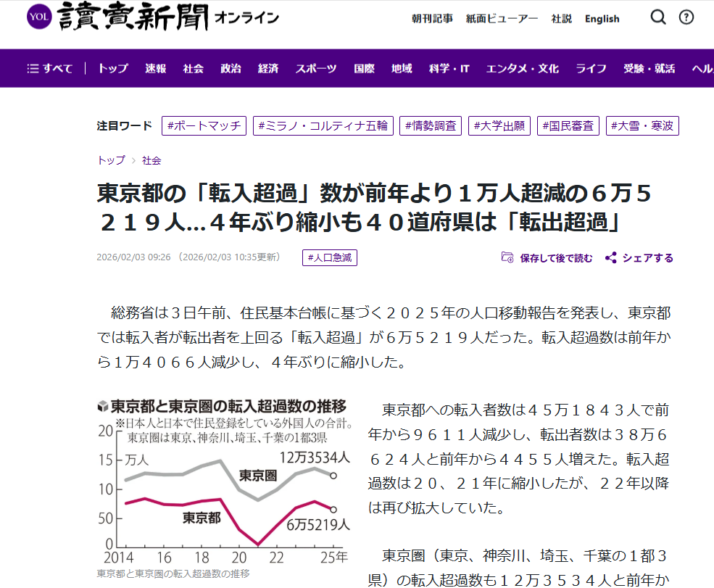Click the save-for-later folder icon
714x588 pixels.
click(508, 258)
